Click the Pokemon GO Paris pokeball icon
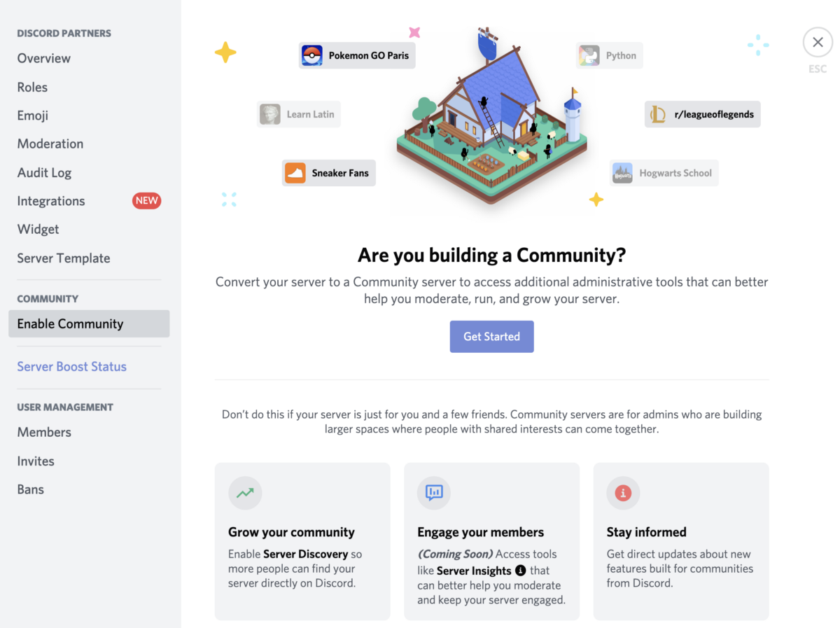840x628 pixels. click(311, 55)
